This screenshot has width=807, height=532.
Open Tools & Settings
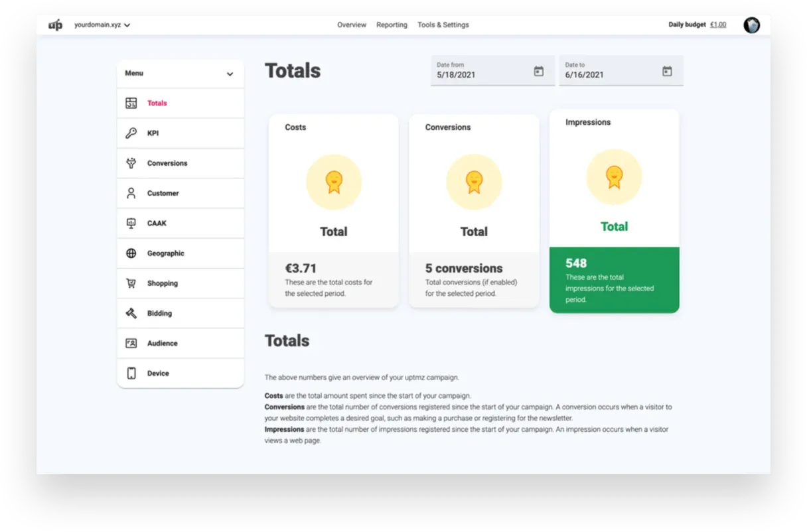[443, 25]
